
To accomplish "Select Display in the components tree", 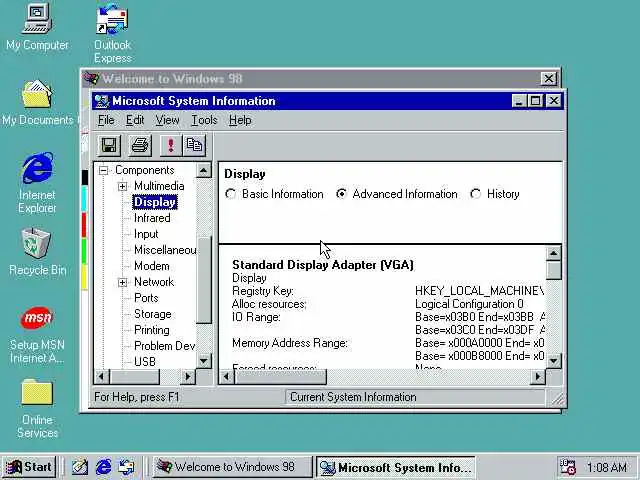I will (155, 202).
